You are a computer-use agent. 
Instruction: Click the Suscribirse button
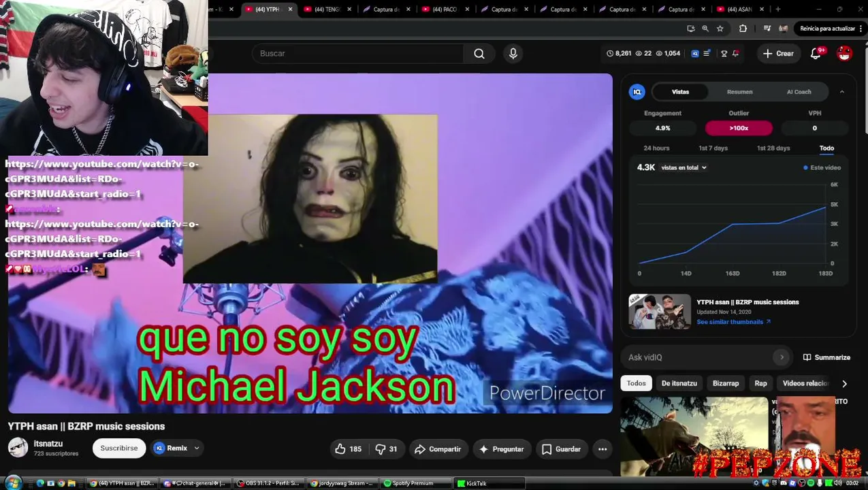tap(119, 448)
